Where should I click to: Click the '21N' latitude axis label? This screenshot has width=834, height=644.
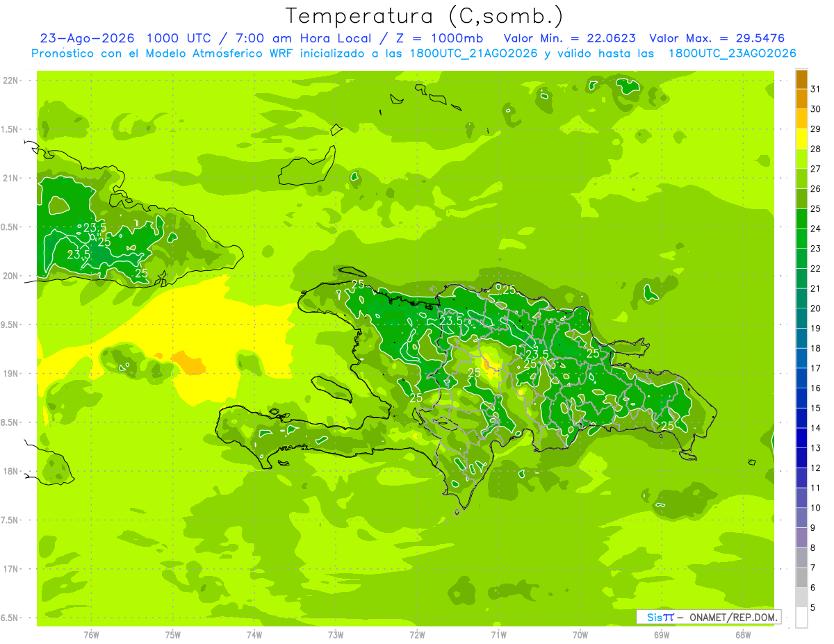click(x=10, y=179)
